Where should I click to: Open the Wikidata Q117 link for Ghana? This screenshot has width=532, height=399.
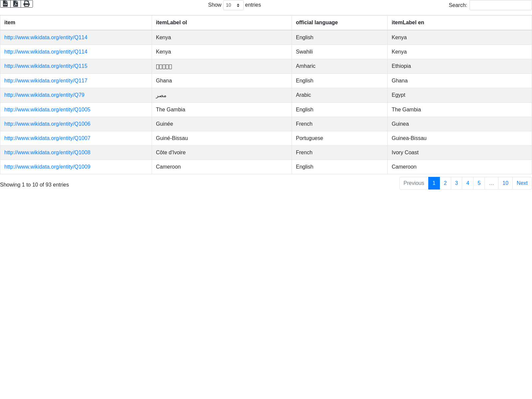[x=46, y=81]
